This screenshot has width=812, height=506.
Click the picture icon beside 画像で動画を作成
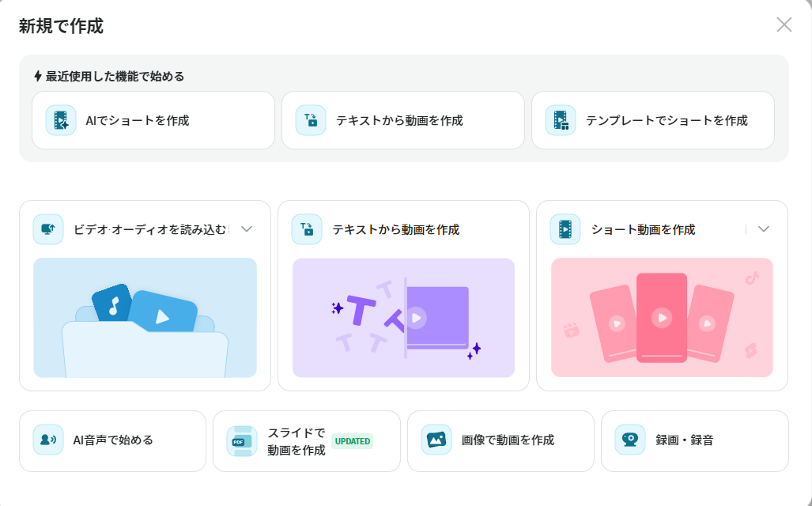click(438, 441)
